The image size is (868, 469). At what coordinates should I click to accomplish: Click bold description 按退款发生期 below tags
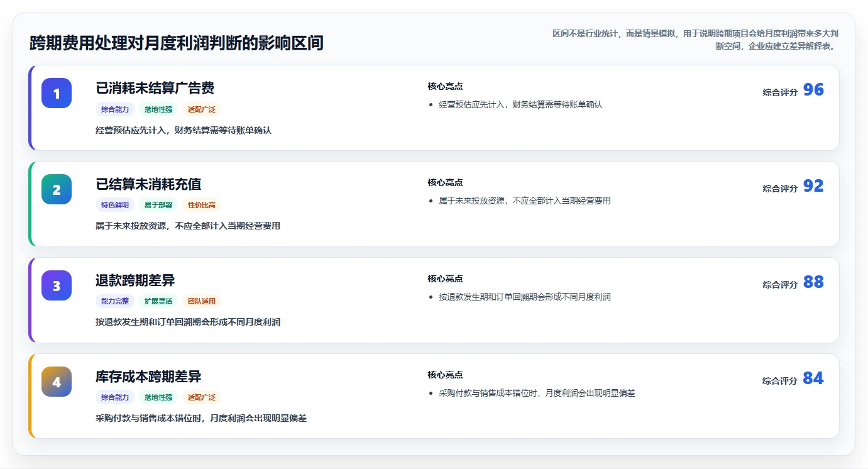click(188, 322)
